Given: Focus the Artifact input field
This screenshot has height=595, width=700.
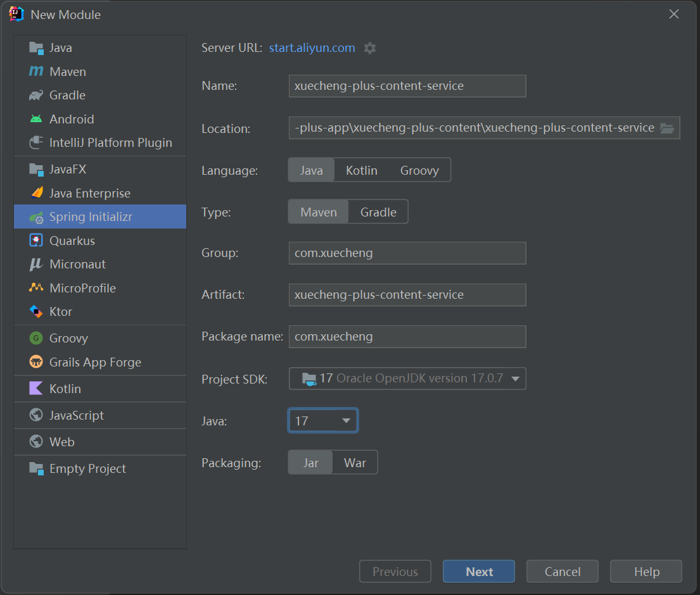Looking at the screenshot, I should (407, 295).
